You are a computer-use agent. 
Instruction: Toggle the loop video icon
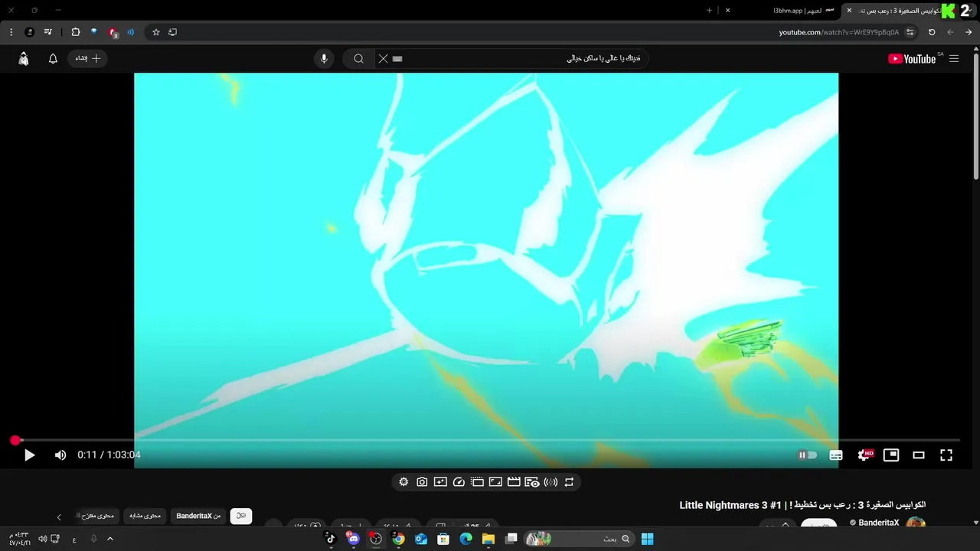pos(569,482)
